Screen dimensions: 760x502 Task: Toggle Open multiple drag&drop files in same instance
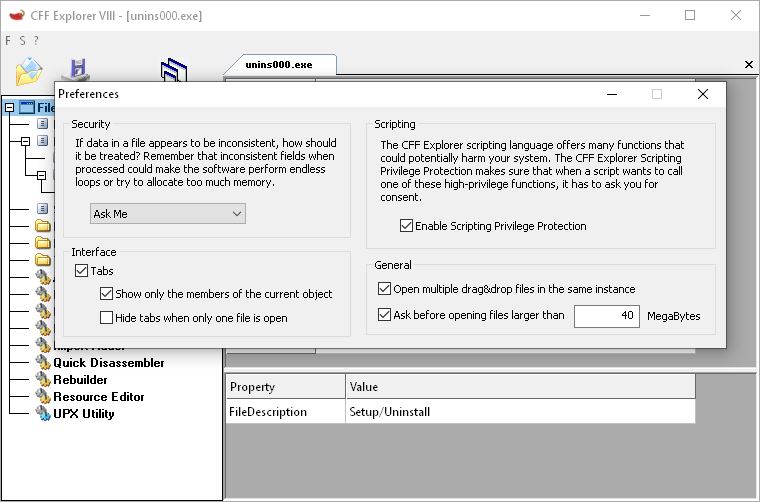[x=384, y=289]
